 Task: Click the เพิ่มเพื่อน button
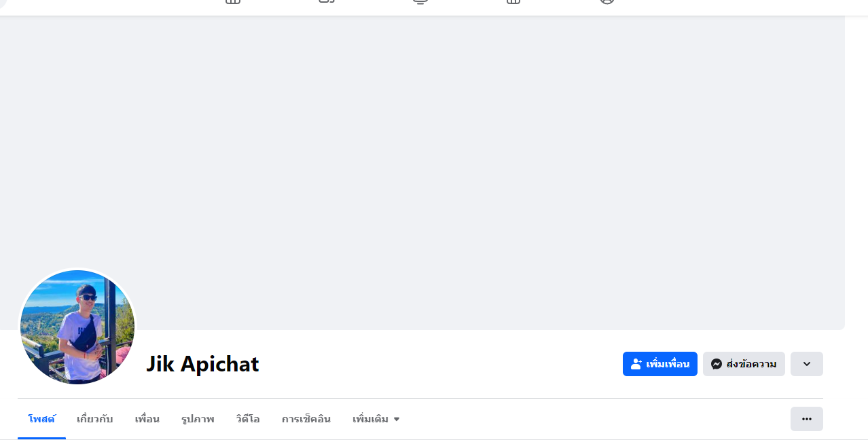coord(660,364)
